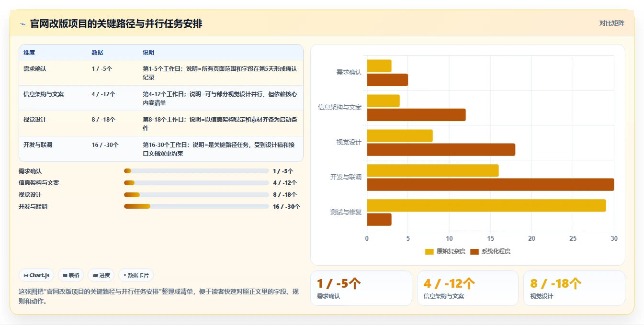
Task: Click brown bar for 信息架构与文案
Action: (416, 115)
